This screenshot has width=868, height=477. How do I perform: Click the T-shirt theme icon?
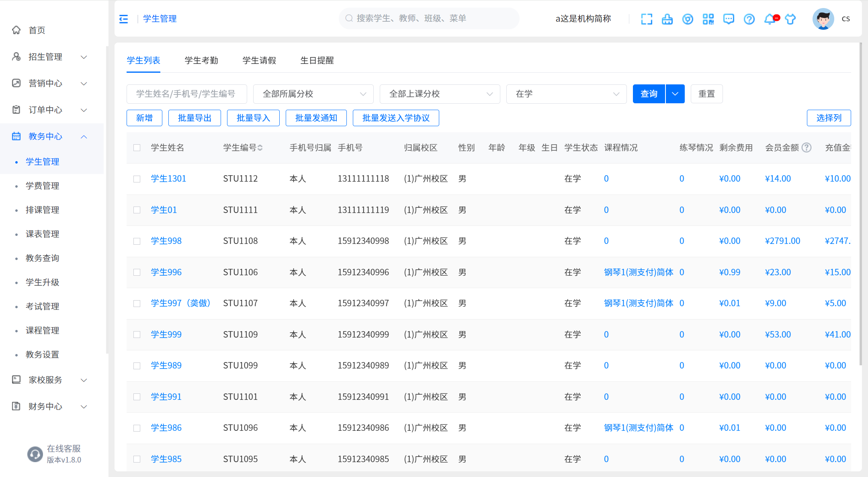[790, 19]
